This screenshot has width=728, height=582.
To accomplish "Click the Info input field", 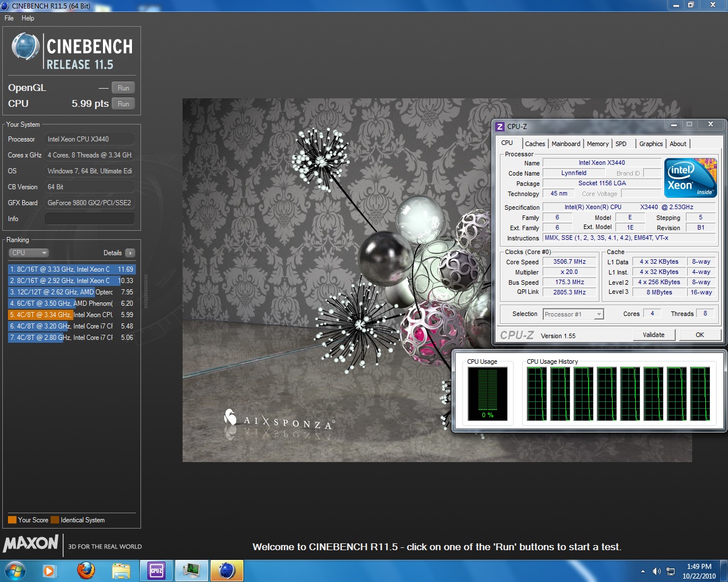I will click(x=90, y=219).
